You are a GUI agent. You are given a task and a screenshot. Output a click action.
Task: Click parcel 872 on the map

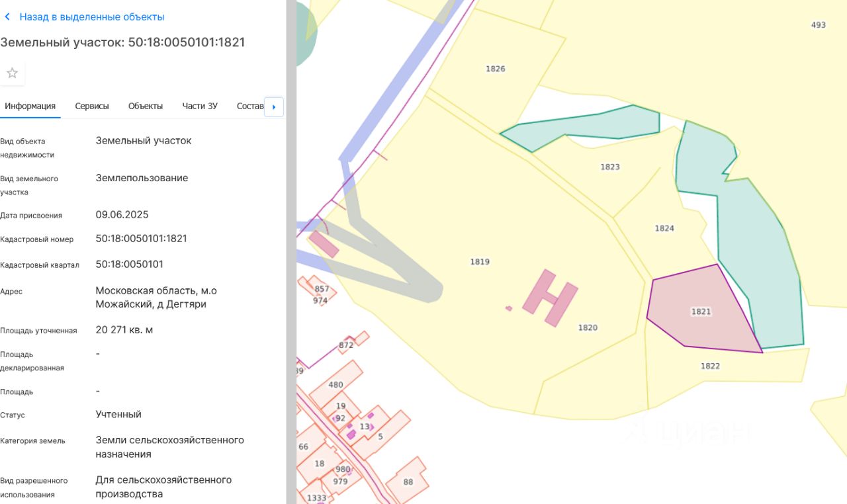(x=346, y=345)
